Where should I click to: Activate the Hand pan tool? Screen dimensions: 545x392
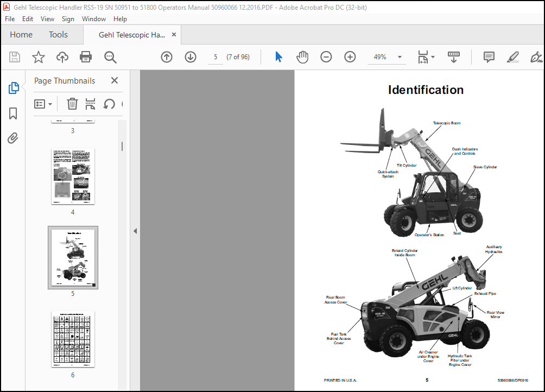point(302,57)
